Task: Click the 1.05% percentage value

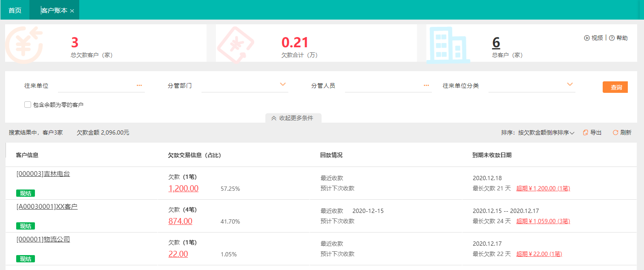Action: click(229, 254)
